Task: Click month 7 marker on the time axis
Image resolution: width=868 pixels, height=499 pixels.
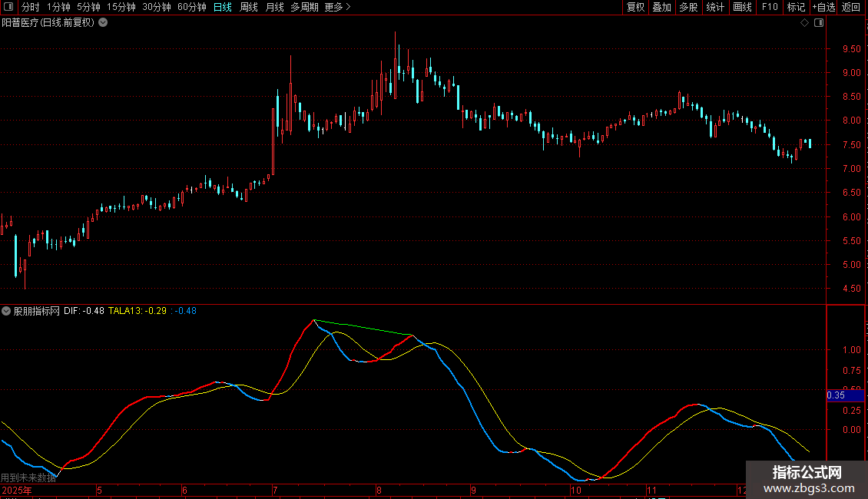Action: (x=274, y=490)
